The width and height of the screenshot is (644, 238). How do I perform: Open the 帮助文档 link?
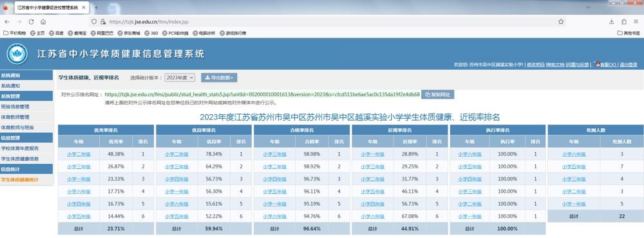coord(555,64)
